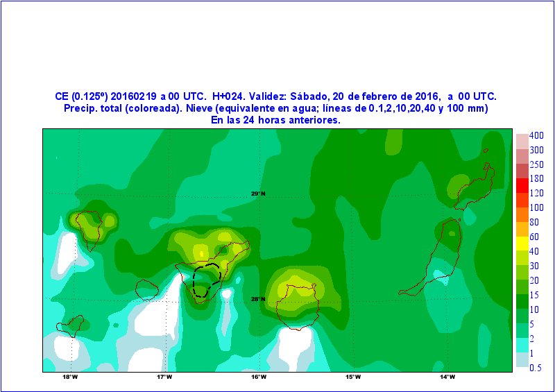Click the La Palma island outline
Image resolution: width=555 pixels, height=392 pixels.
[89, 231]
